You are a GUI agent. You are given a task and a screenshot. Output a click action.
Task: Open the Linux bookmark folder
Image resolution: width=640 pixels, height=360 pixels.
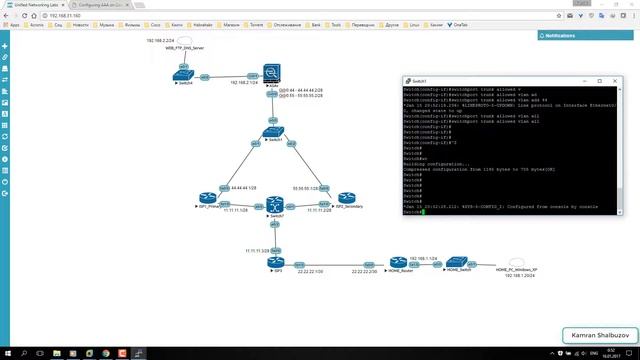pyautogui.click(x=411, y=25)
